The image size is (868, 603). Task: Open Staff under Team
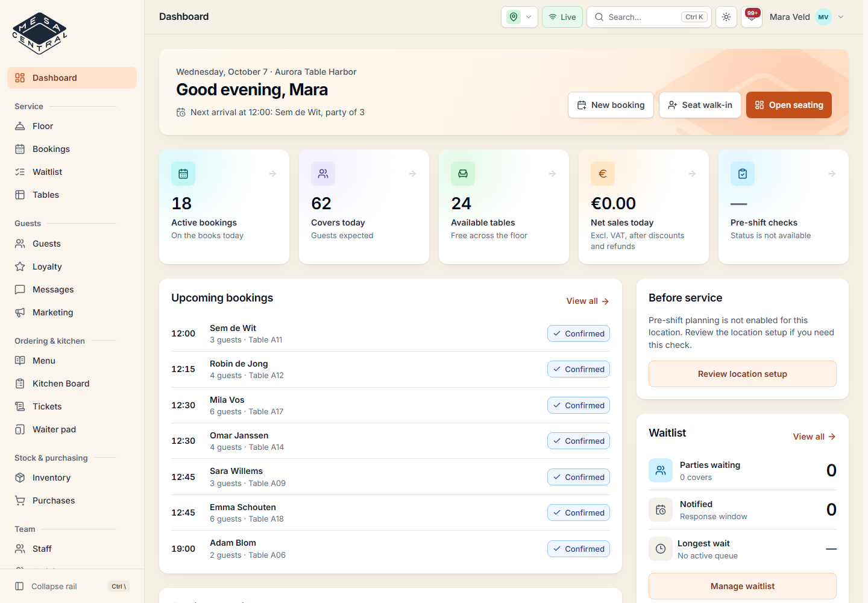(72, 549)
